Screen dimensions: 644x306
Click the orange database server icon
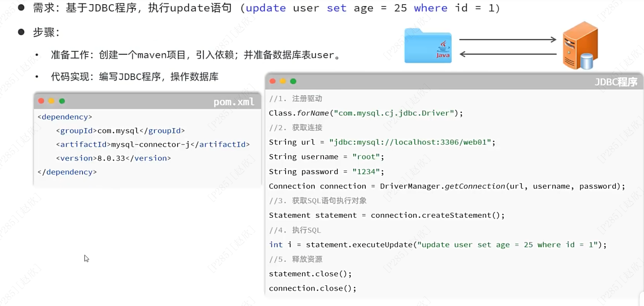tap(580, 46)
